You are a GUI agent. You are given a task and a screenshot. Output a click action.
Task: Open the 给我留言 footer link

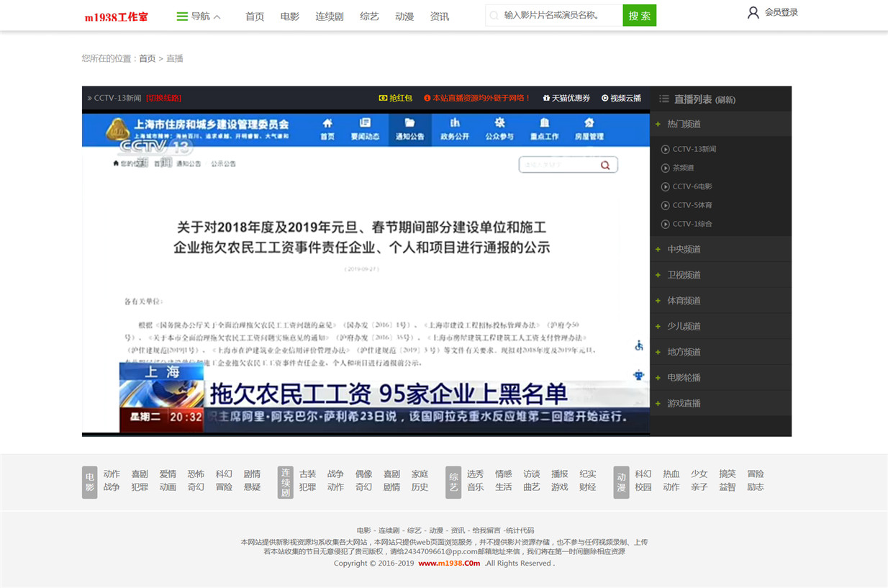tap(486, 530)
